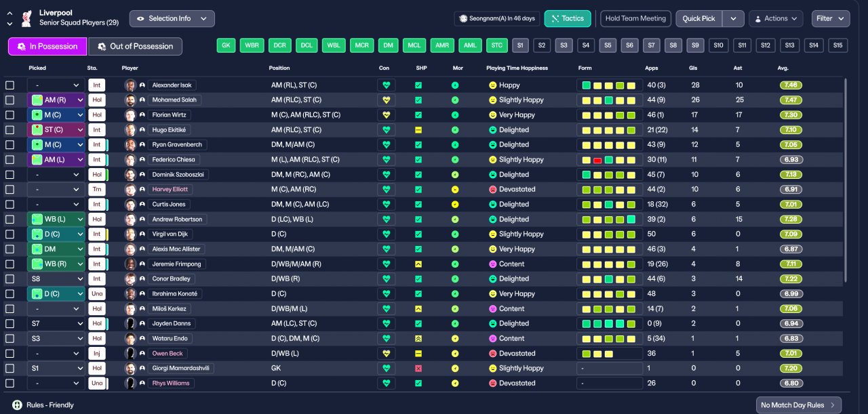The height and width of the screenshot is (414, 868).
Task: Click Alexander Isak's form squares
Action: coord(609,85)
